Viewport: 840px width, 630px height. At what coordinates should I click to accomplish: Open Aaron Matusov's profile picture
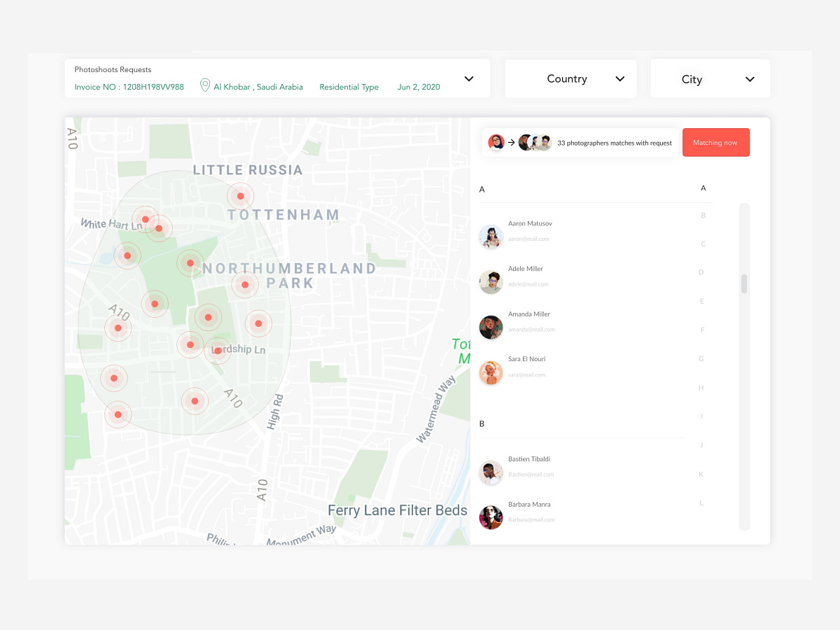pyautogui.click(x=491, y=237)
